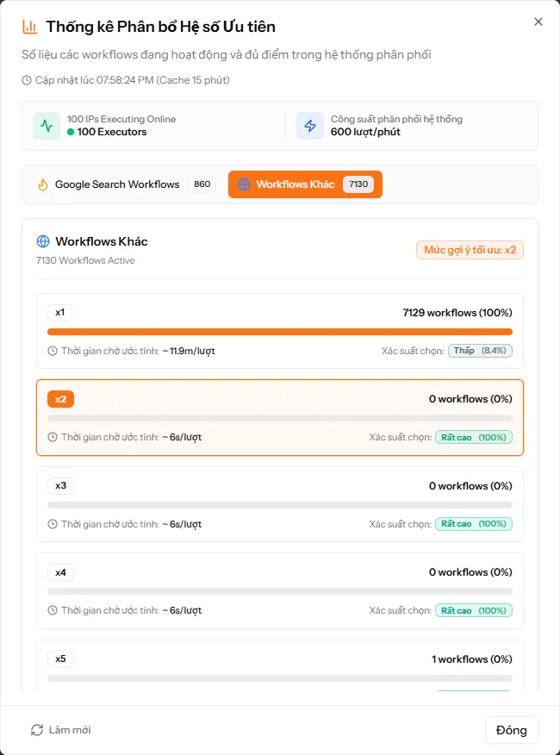
Task: Click the bar chart icon beside the title
Action: (29, 27)
